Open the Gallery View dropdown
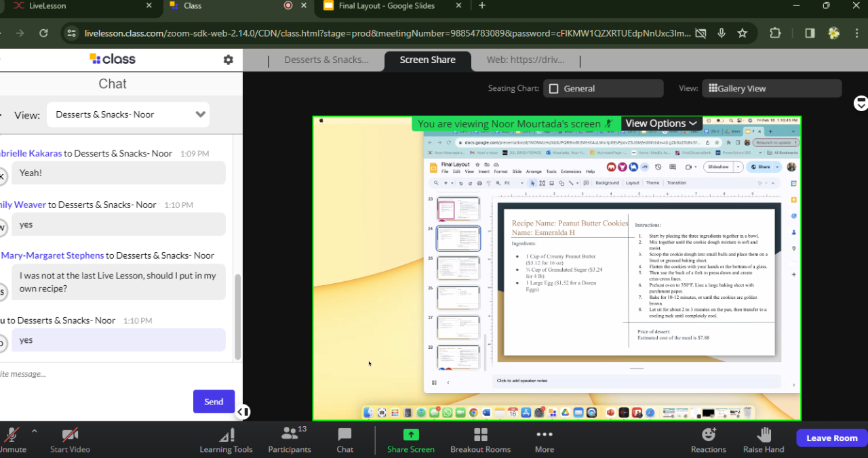868x458 pixels. [x=772, y=88]
